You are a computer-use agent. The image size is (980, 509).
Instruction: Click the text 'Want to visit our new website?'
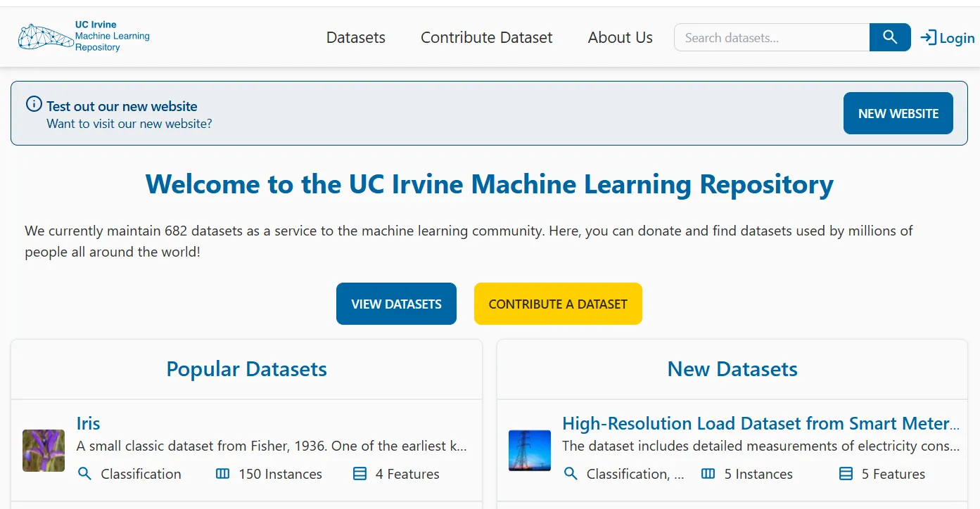point(129,124)
